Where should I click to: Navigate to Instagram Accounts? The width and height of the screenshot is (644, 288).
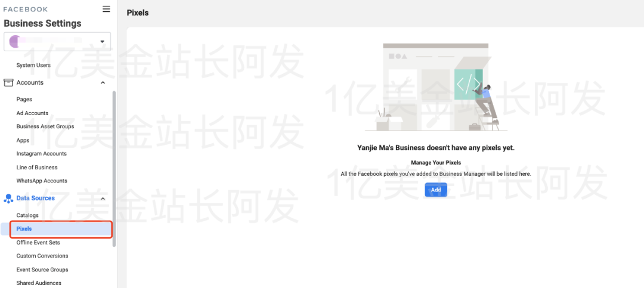click(42, 154)
